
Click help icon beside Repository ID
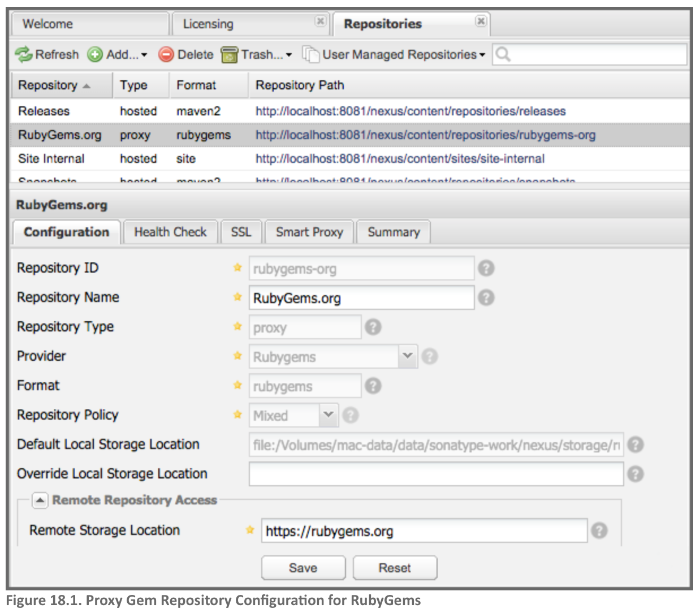click(x=486, y=268)
